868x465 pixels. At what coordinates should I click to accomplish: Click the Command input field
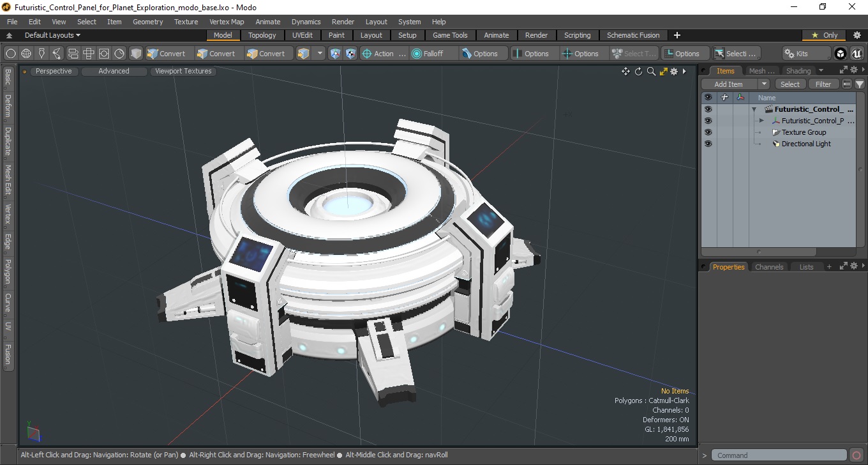point(780,455)
